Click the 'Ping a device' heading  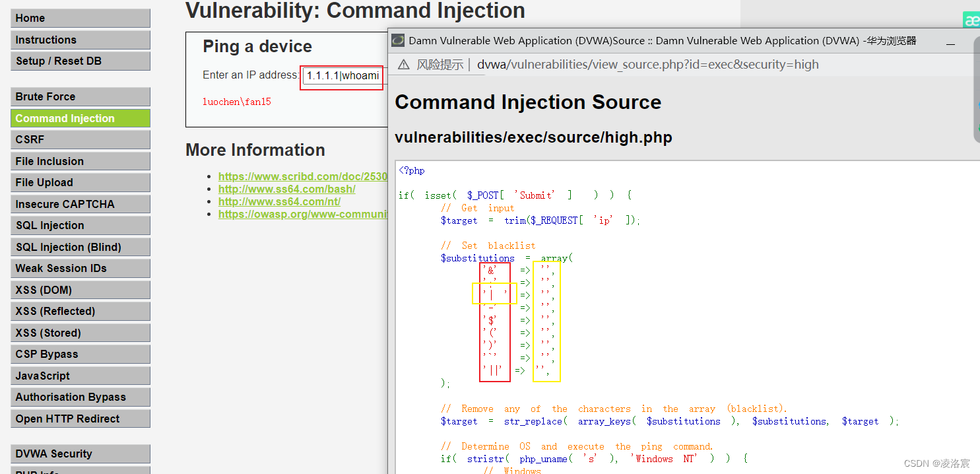pyautogui.click(x=257, y=46)
